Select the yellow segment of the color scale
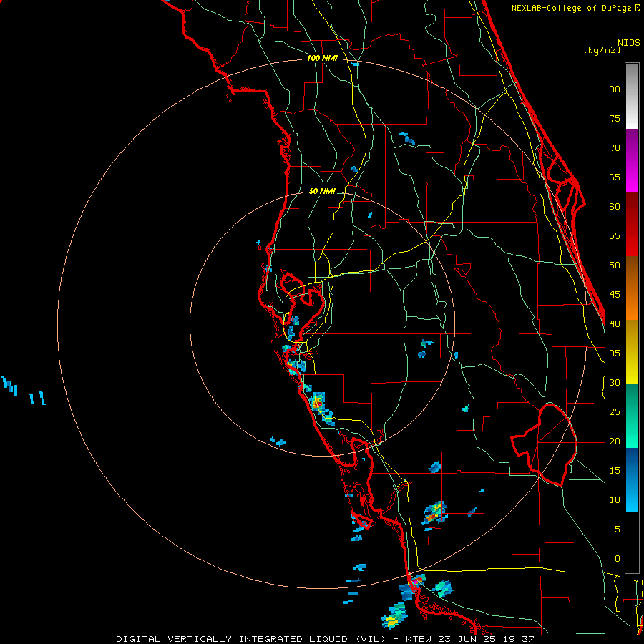Screen dimensions: 644x644 [x=632, y=352]
